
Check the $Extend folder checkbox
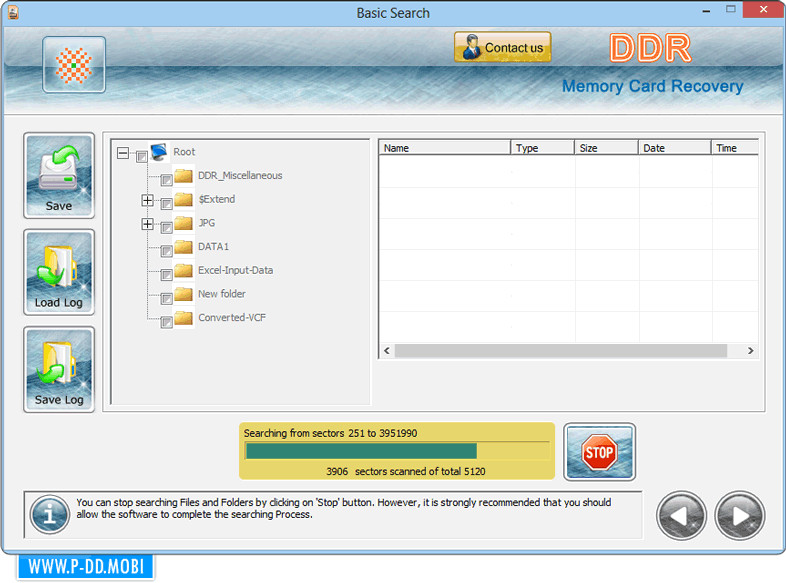[166, 204]
